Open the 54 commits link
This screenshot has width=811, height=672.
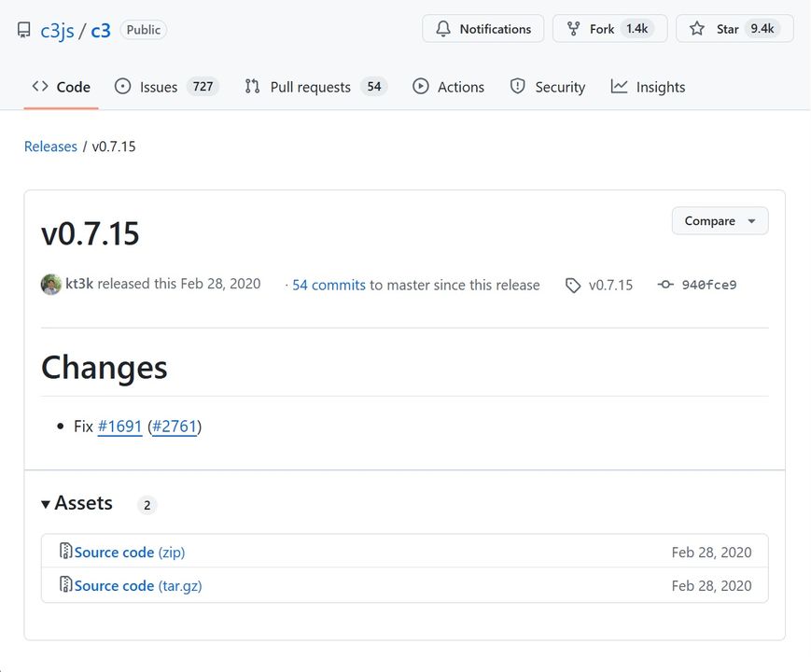329,285
